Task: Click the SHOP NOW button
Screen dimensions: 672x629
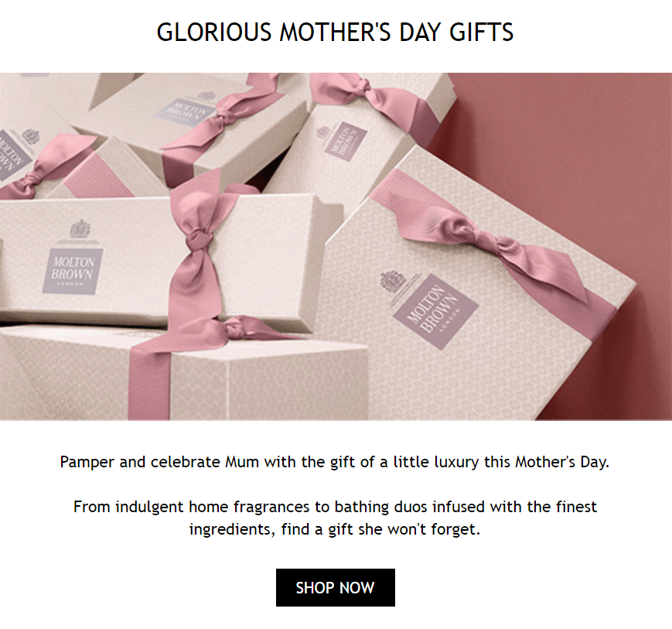Action: click(335, 587)
